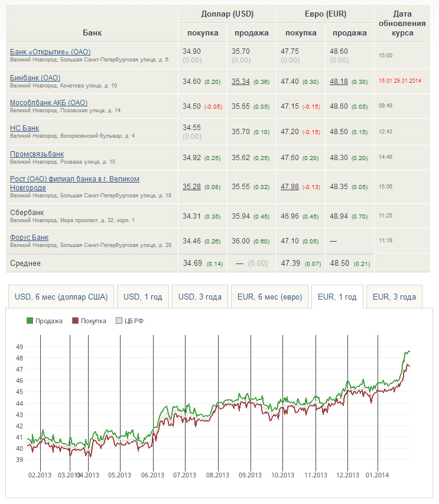Click Среднее row label

point(25,264)
